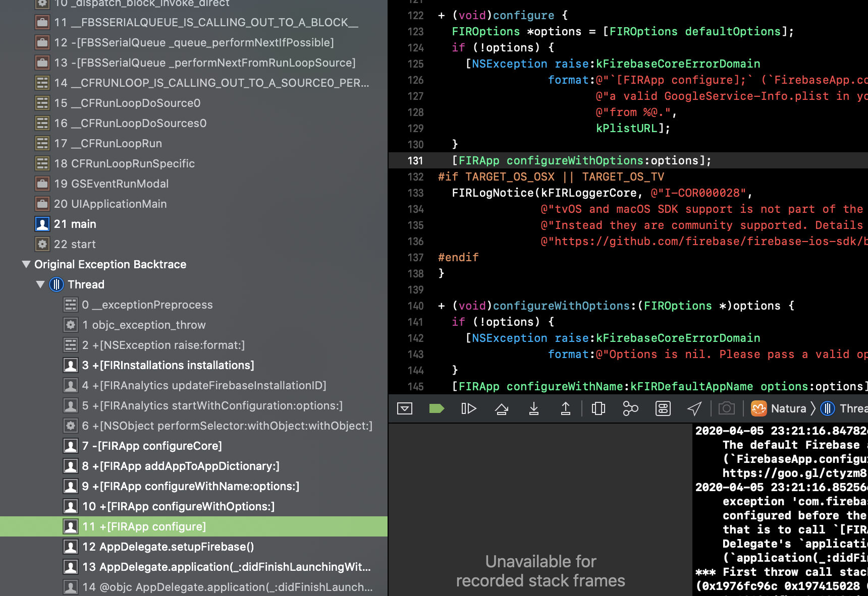This screenshot has height=596, width=868.
Task: Select the Thread item in jump bar
Action: (x=845, y=408)
